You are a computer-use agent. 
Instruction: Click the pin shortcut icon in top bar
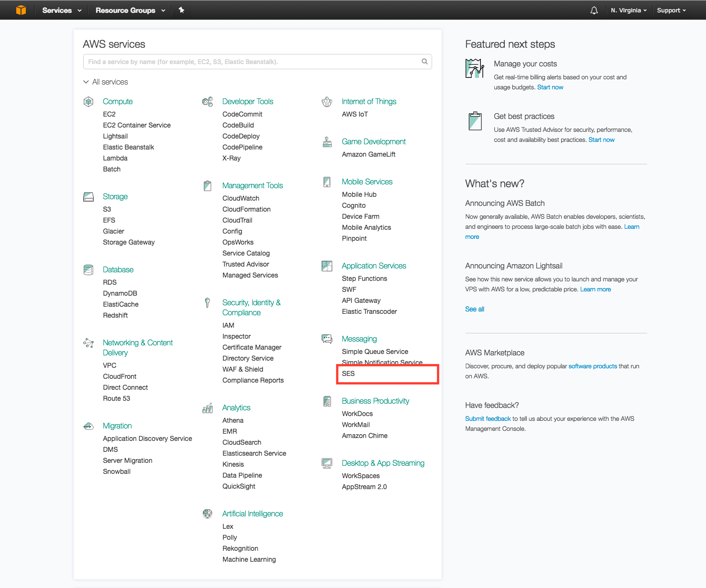[182, 10]
